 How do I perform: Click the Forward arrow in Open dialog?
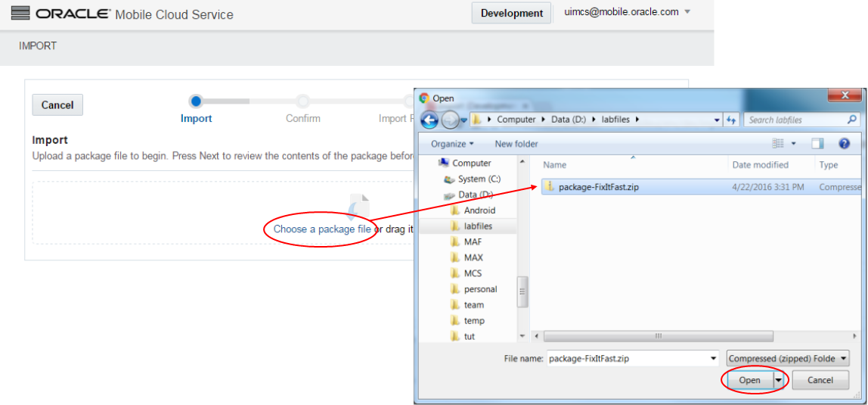point(450,120)
